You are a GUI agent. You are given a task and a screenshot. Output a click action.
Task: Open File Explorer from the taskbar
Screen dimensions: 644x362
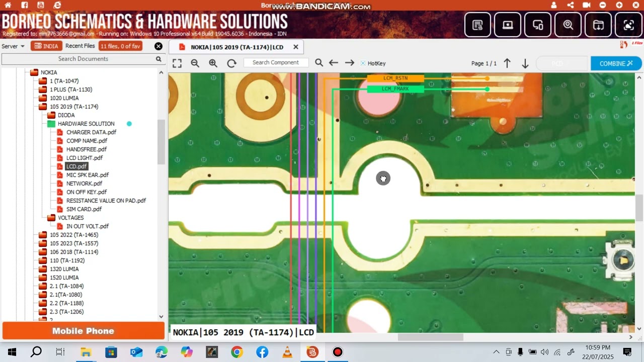pos(86,352)
